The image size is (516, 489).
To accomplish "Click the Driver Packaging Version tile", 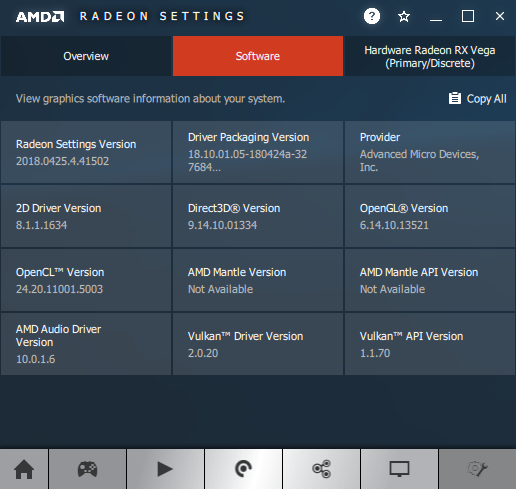I will (258, 152).
